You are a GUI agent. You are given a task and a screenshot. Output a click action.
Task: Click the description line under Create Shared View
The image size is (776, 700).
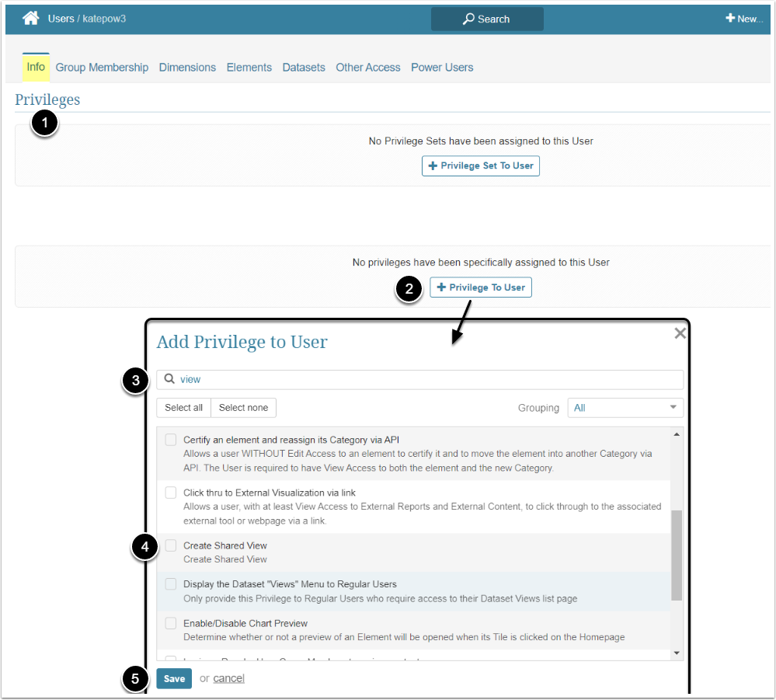[x=225, y=559]
